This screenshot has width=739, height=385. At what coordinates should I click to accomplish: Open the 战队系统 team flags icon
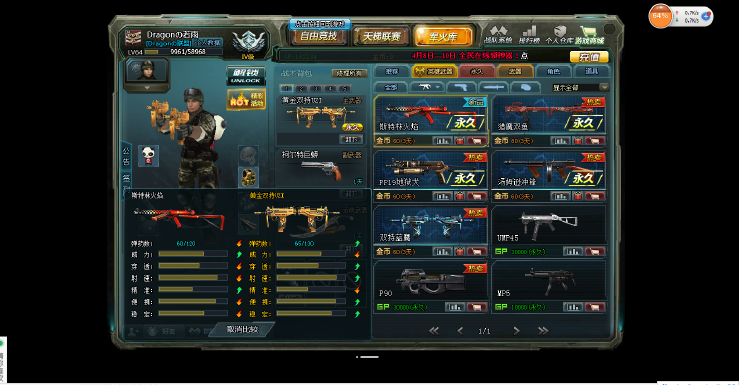[x=498, y=35]
